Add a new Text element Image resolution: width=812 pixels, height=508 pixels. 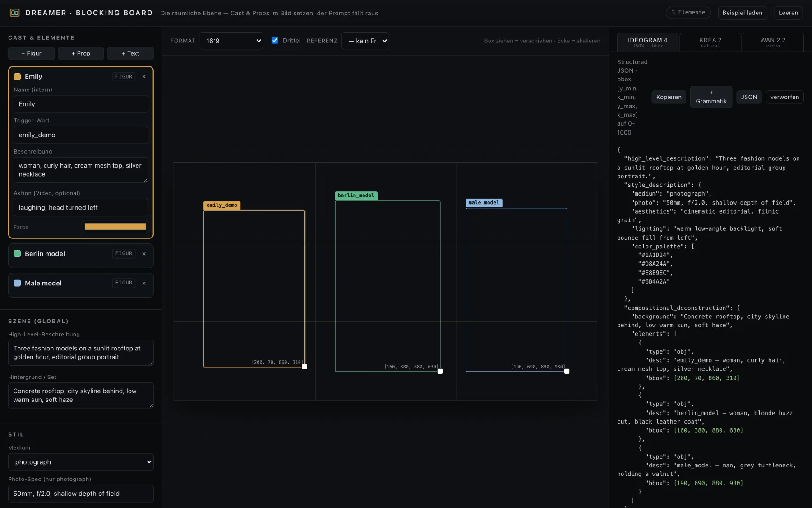(130, 53)
